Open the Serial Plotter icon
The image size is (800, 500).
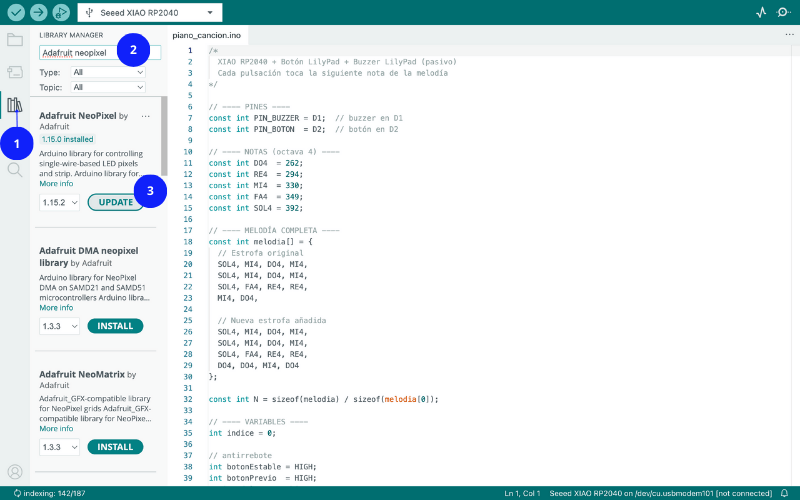tap(759, 13)
